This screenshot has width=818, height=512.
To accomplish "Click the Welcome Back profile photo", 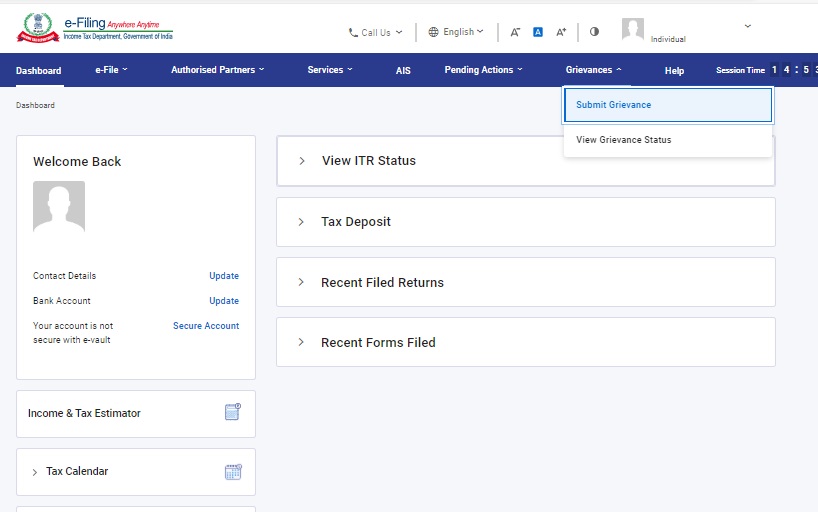I will coord(59,206).
